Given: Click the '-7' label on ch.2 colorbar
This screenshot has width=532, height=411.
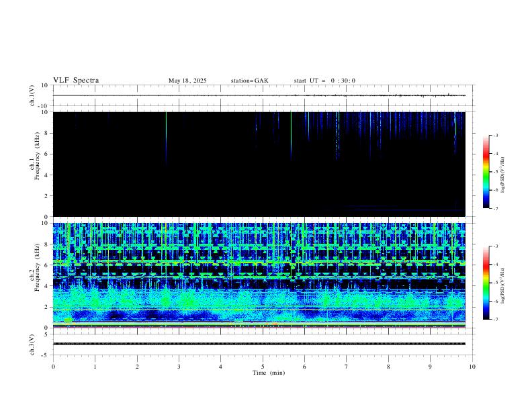Looking at the screenshot, I should 495,320.
